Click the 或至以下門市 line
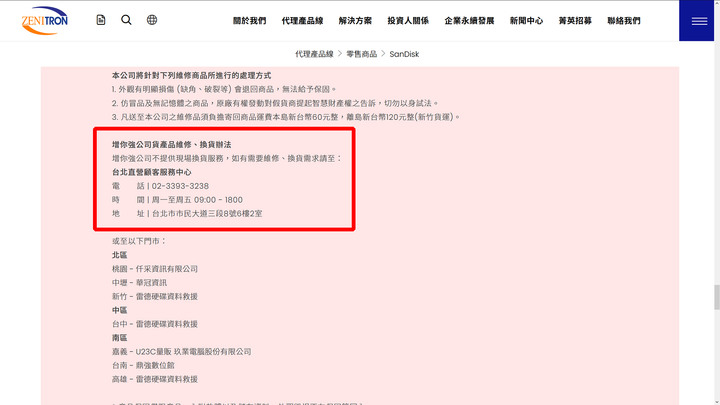The image size is (720, 405). point(139,241)
